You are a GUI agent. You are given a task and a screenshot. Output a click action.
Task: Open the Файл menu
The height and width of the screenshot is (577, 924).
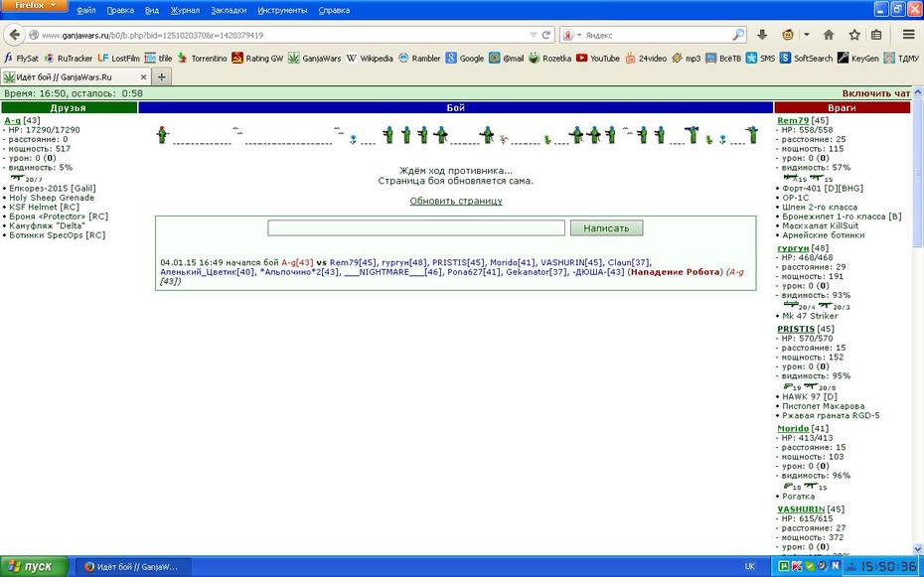86,11
